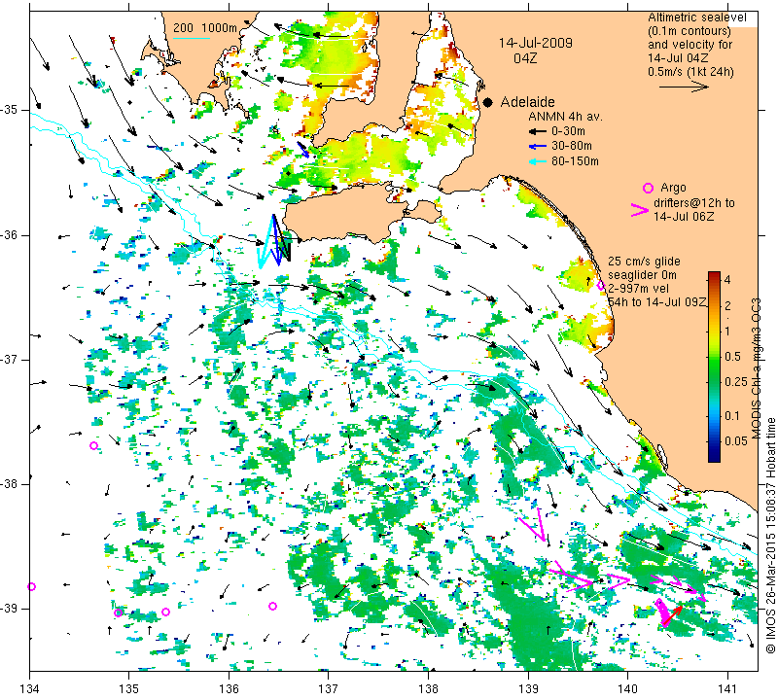Click the 0.25 value on the color bar scale
This screenshot has height=700, width=778.
(x=736, y=381)
